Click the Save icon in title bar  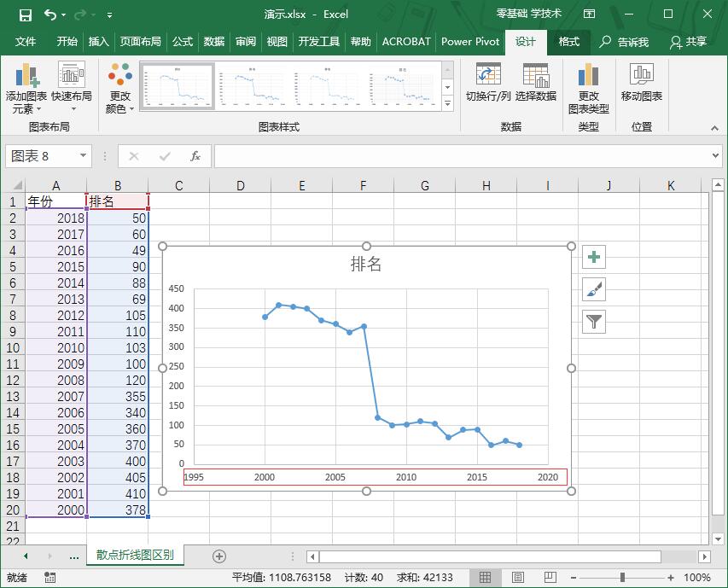25,15
